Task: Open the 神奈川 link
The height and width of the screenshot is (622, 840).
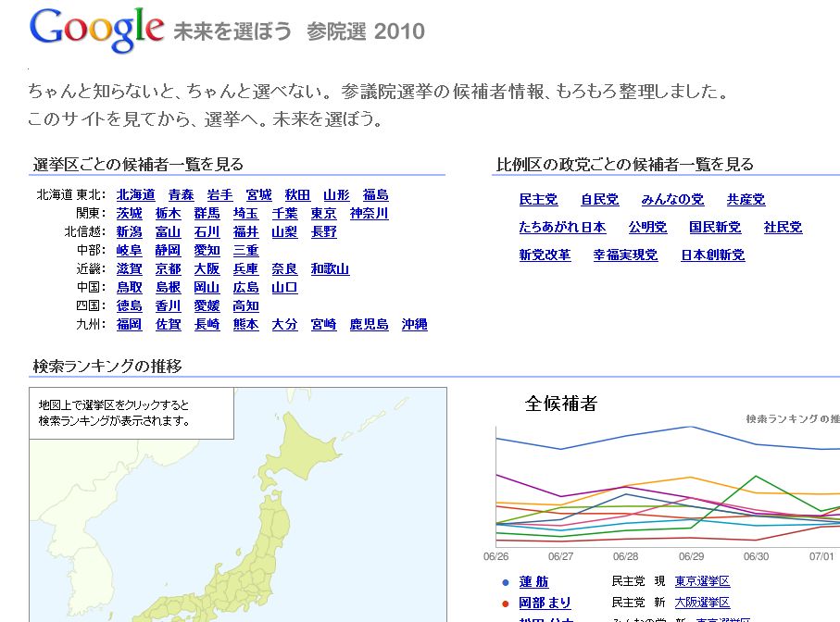Action: (x=370, y=214)
